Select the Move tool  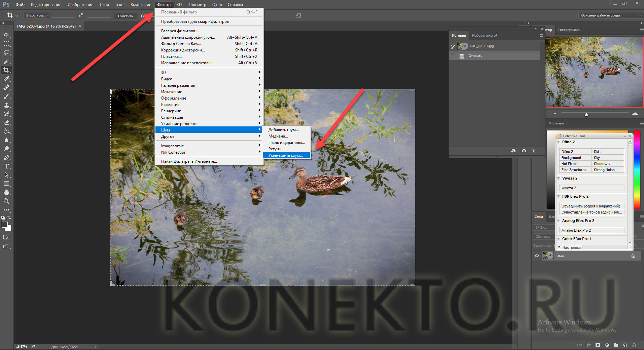6,35
